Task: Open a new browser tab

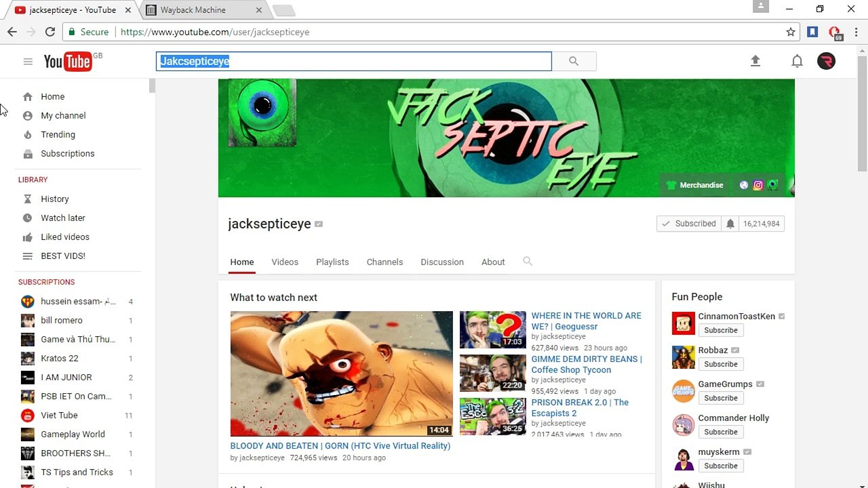Action: (283, 10)
